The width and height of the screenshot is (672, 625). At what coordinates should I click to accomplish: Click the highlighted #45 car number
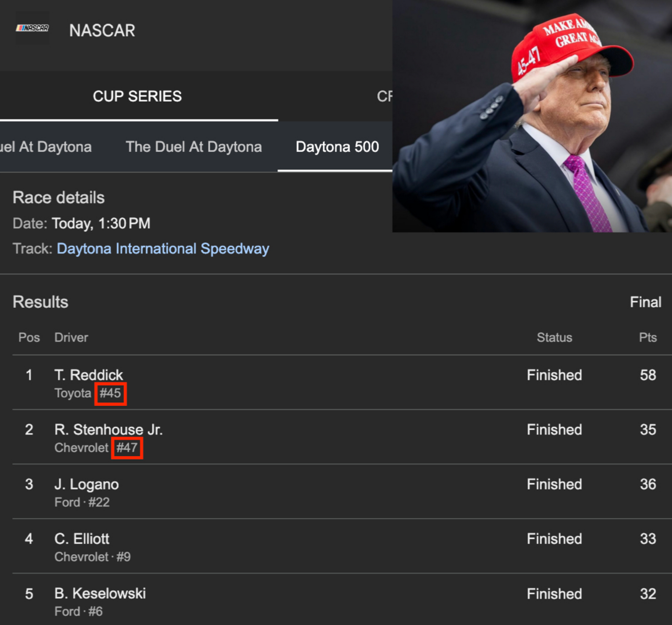tap(110, 394)
